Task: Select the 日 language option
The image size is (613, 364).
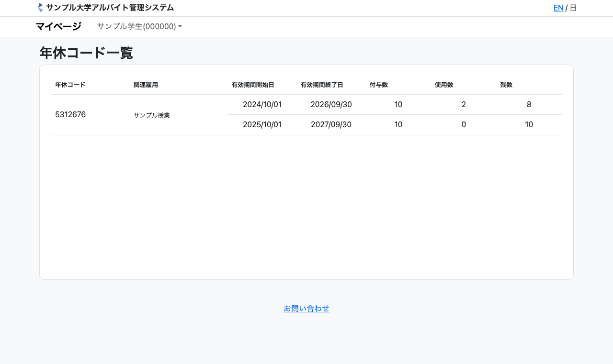Action: tap(573, 8)
